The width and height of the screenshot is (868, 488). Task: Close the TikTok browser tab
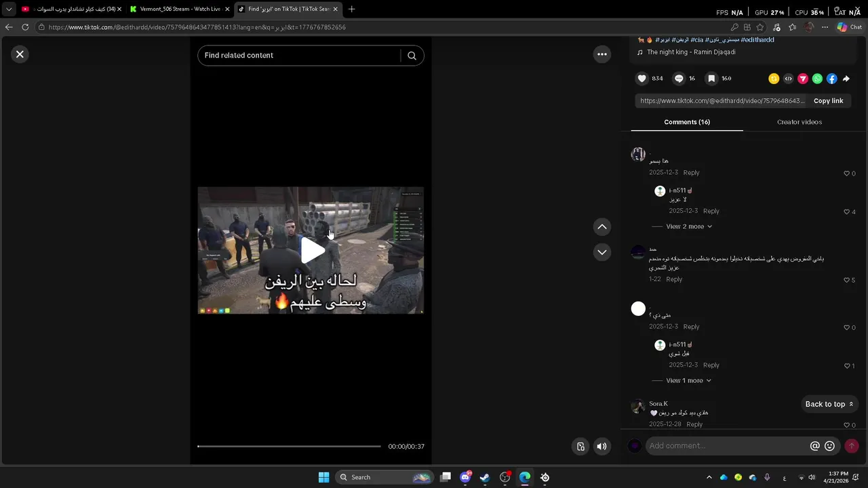[x=336, y=9]
